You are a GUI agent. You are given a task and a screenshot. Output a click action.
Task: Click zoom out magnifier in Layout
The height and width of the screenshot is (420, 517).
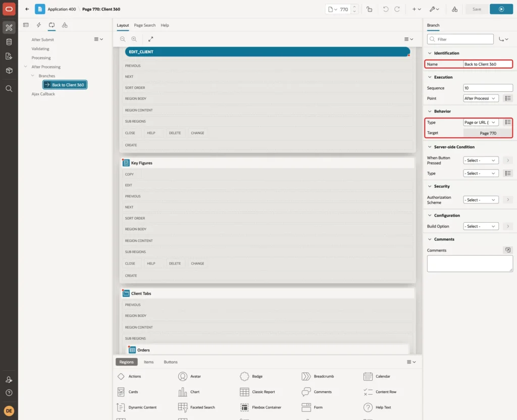123,39
